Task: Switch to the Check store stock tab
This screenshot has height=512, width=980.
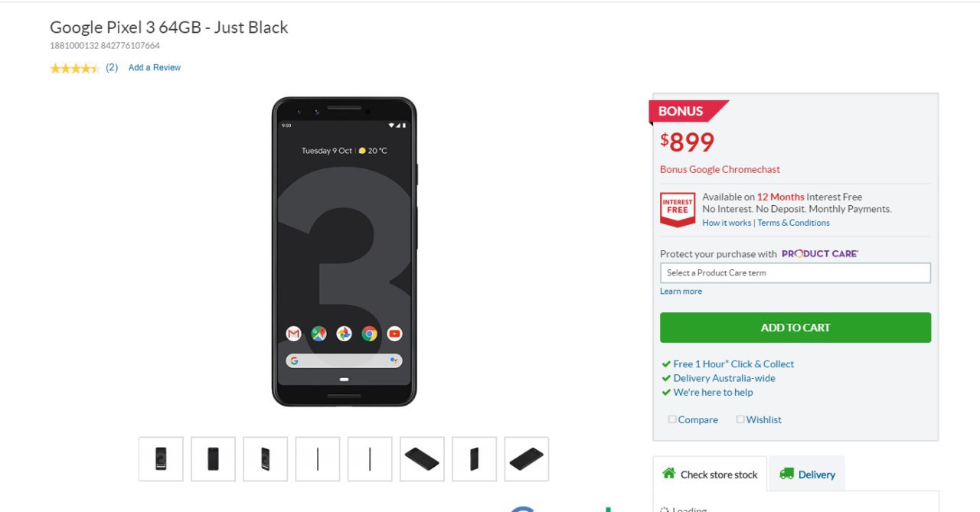Action: click(x=710, y=474)
